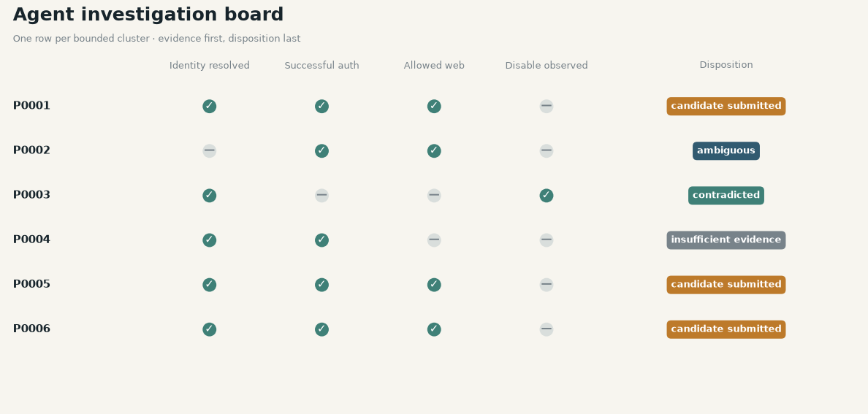Click P0003 Successful auth dash icon
The height and width of the screenshot is (414, 868).
click(321, 196)
